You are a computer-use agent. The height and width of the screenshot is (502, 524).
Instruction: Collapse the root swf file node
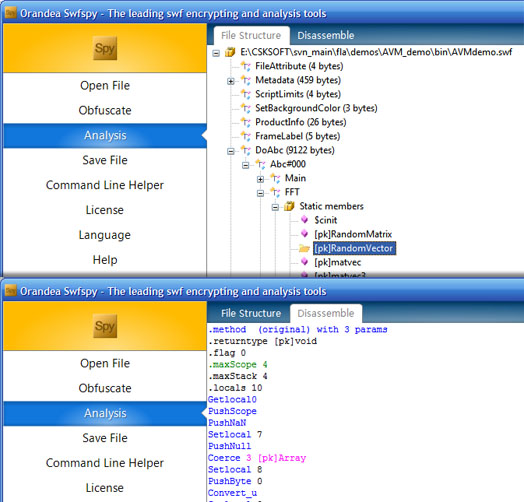[216, 53]
